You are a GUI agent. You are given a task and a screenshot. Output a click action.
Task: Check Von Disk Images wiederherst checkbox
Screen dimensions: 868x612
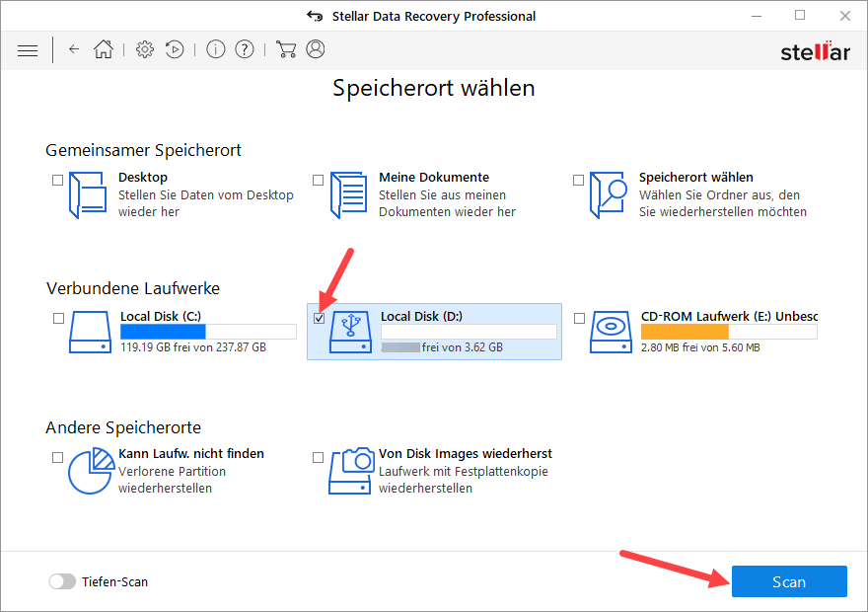[x=318, y=457]
